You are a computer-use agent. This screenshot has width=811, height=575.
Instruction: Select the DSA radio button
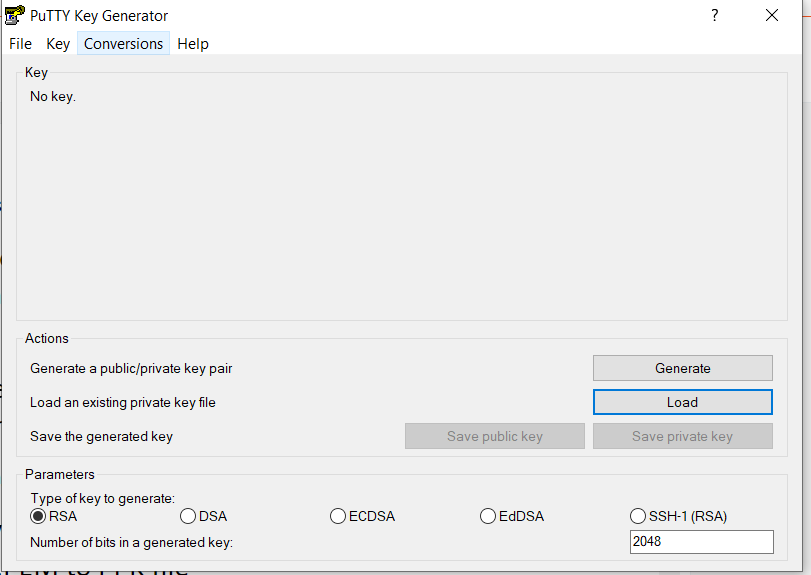tap(188, 516)
